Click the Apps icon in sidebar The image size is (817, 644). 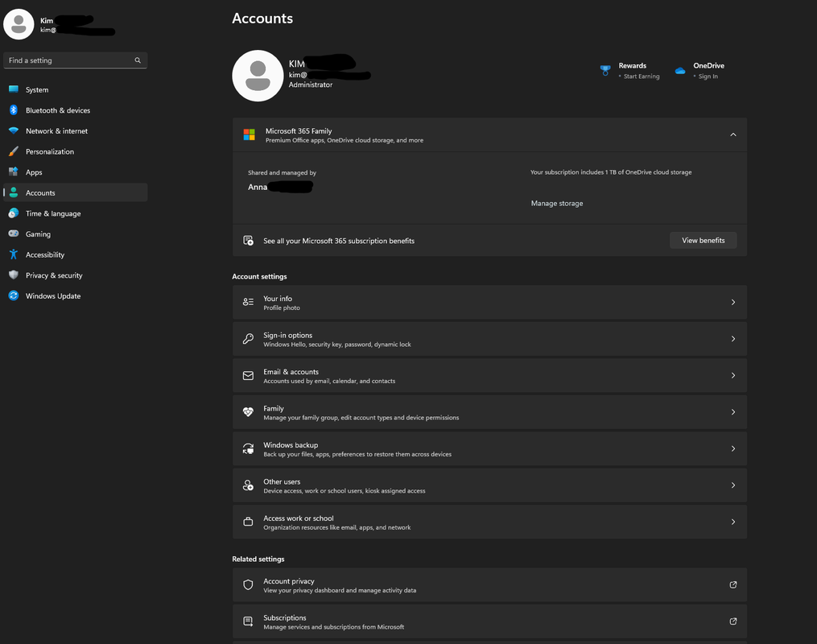[14, 172]
